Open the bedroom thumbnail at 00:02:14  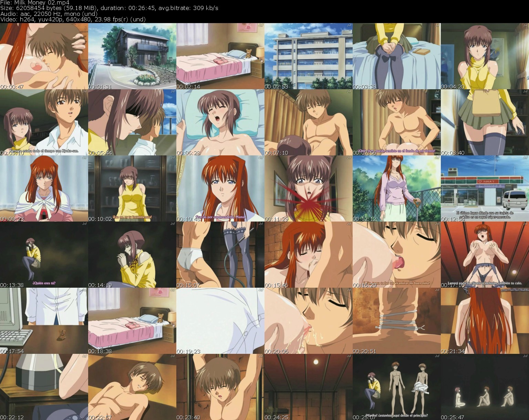[x=220, y=56]
